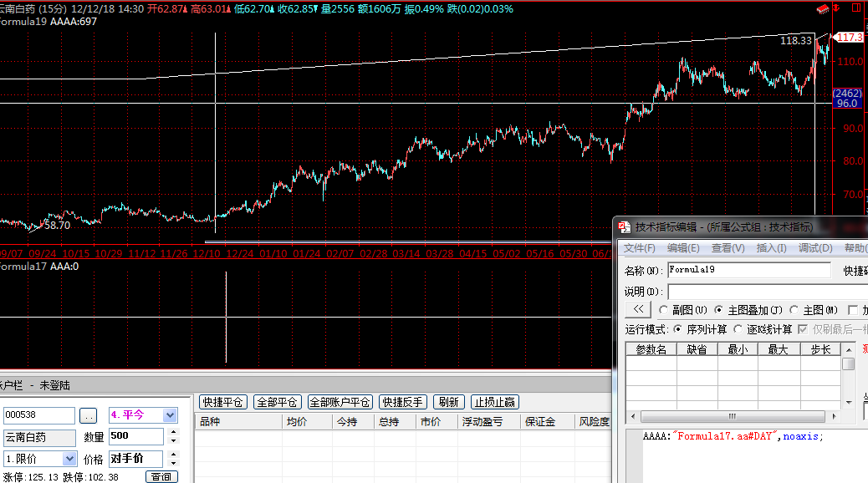Image resolution: width=868 pixels, height=483 pixels.
Task: Open the 4.平今 dropdown
Action: [x=171, y=415]
